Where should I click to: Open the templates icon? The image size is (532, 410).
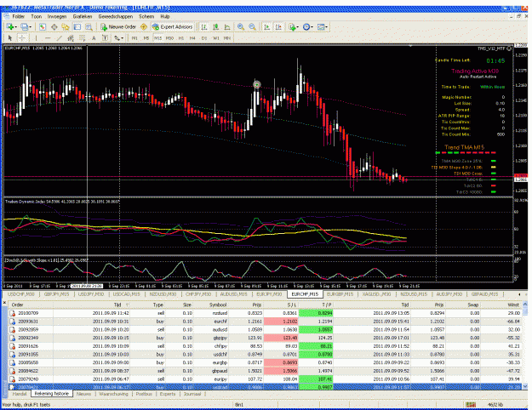[321, 26]
